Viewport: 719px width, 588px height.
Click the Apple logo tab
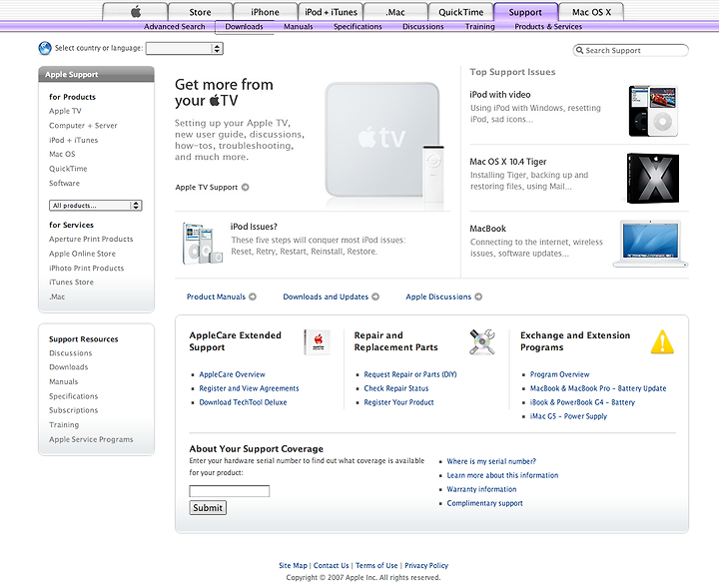tap(135, 12)
